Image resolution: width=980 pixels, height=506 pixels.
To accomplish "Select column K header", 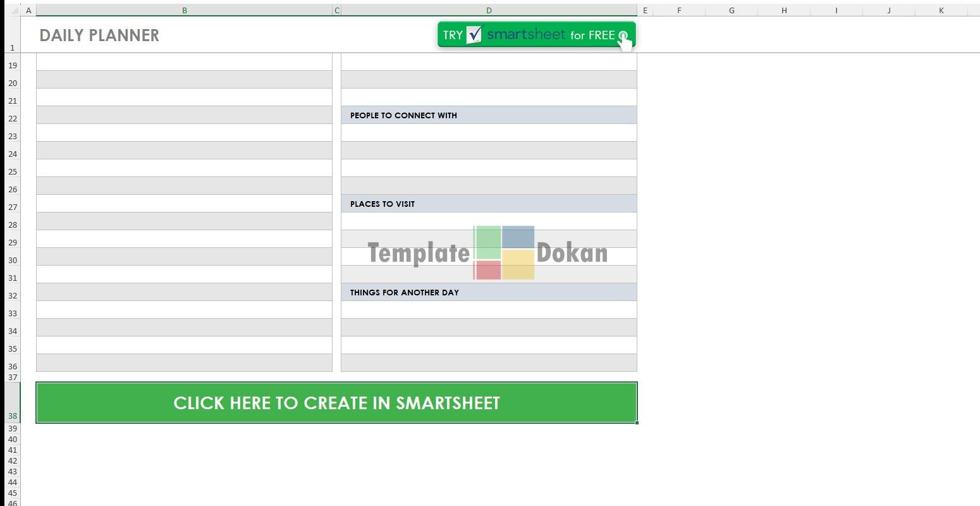I will point(941,10).
